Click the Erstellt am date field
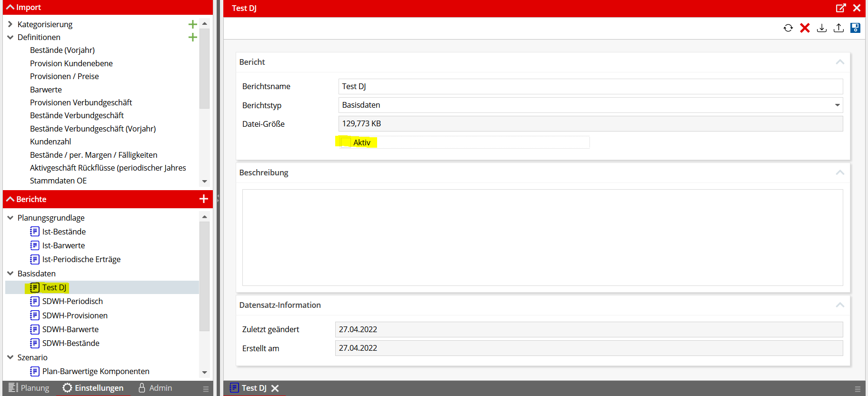The height and width of the screenshot is (396, 868). point(589,348)
